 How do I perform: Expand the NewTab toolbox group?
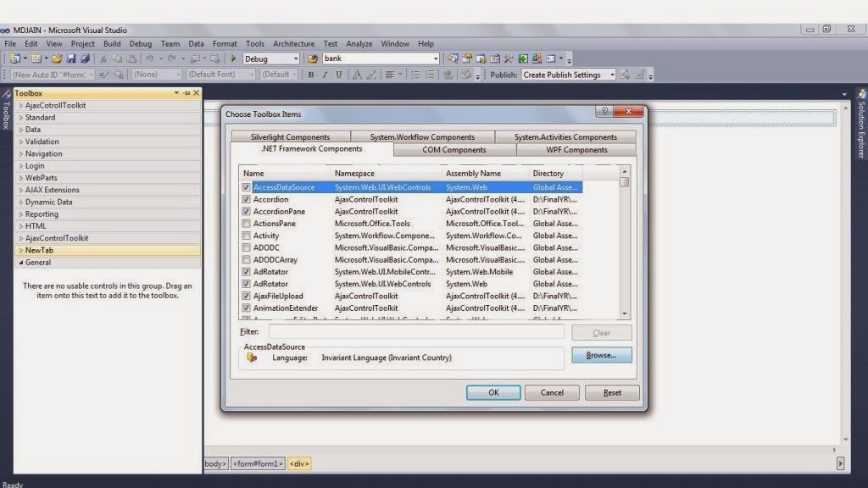click(x=21, y=250)
